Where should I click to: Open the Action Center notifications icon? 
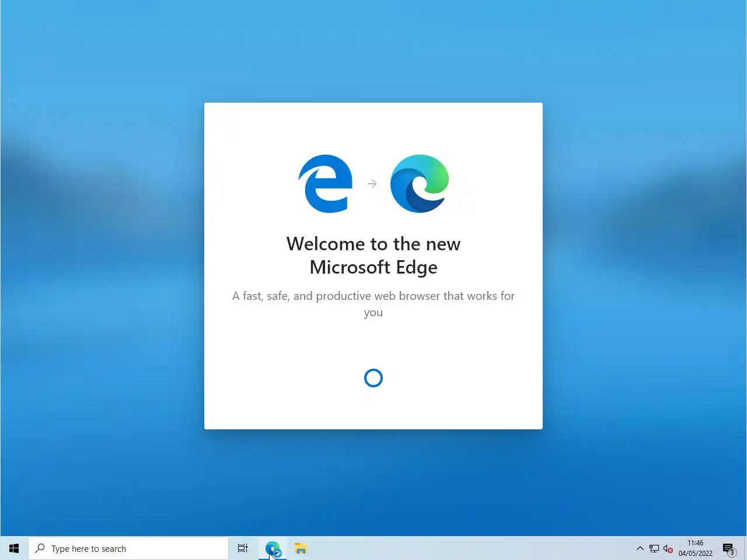click(x=728, y=548)
